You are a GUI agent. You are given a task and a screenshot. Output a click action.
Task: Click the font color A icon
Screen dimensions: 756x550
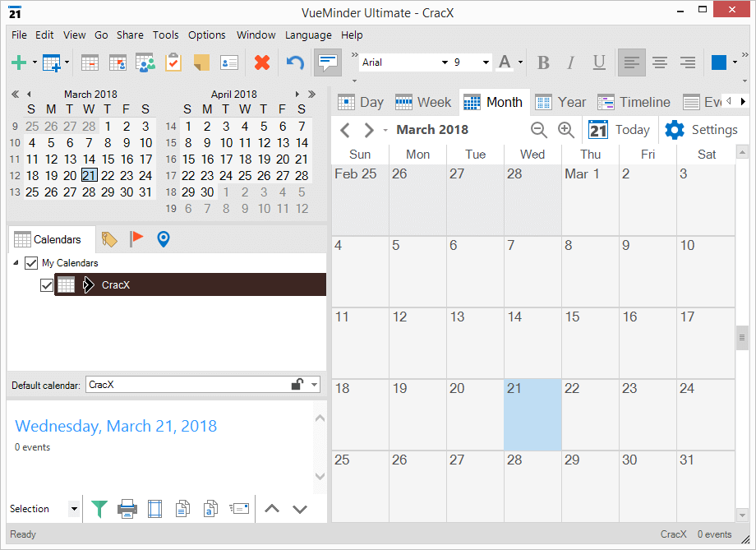pyautogui.click(x=505, y=62)
